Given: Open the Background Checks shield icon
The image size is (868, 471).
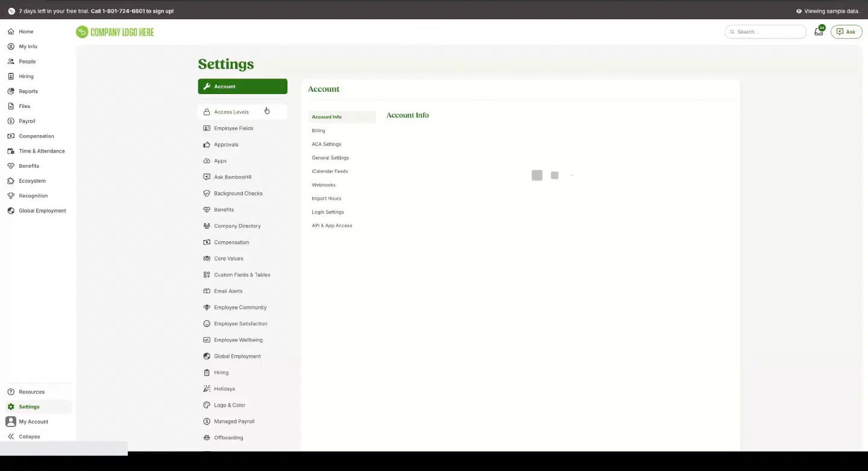Looking at the screenshot, I should coord(207,194).
